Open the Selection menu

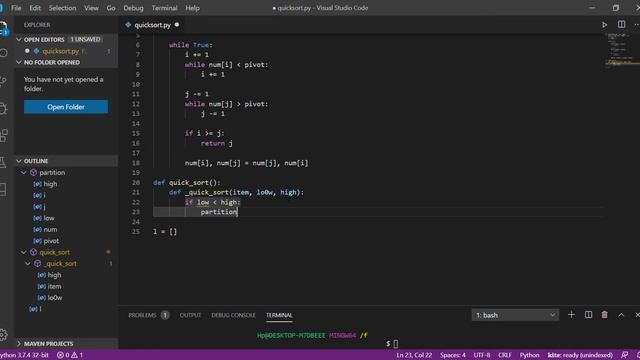[62, 8]
